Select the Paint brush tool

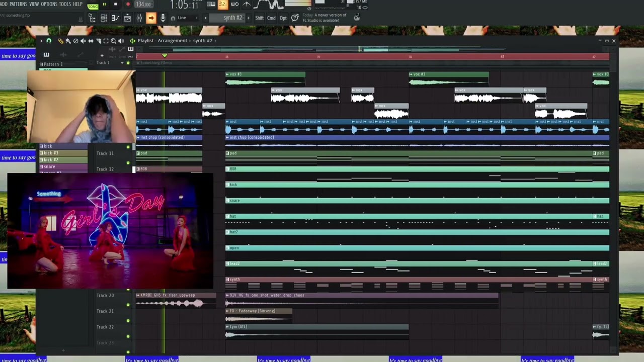coord(68,41)
